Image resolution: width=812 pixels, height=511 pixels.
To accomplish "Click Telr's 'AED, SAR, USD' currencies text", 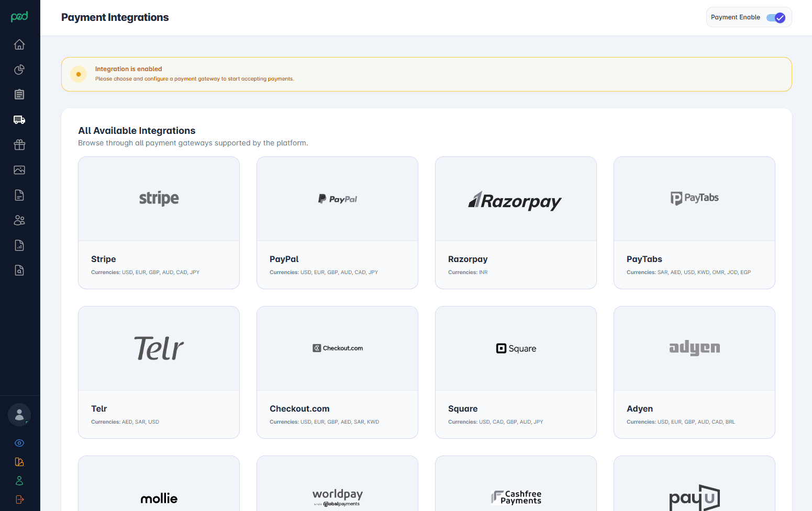I will click(141, 422).
